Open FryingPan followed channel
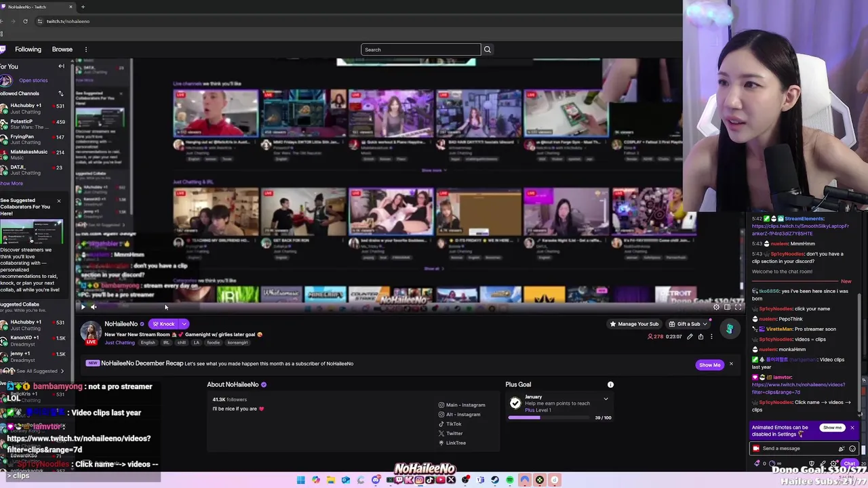This screenshot has height=488, width=868. click(32, 140)
